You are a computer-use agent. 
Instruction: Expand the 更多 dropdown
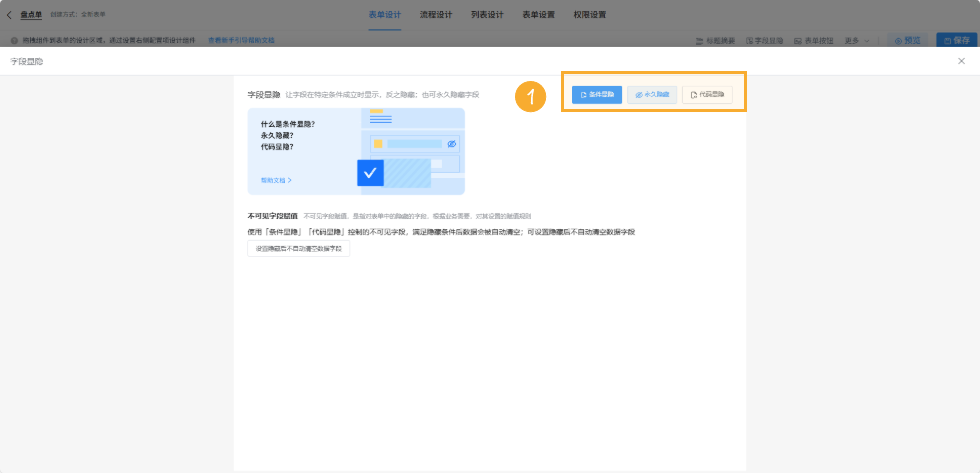(x=857, y=41)
